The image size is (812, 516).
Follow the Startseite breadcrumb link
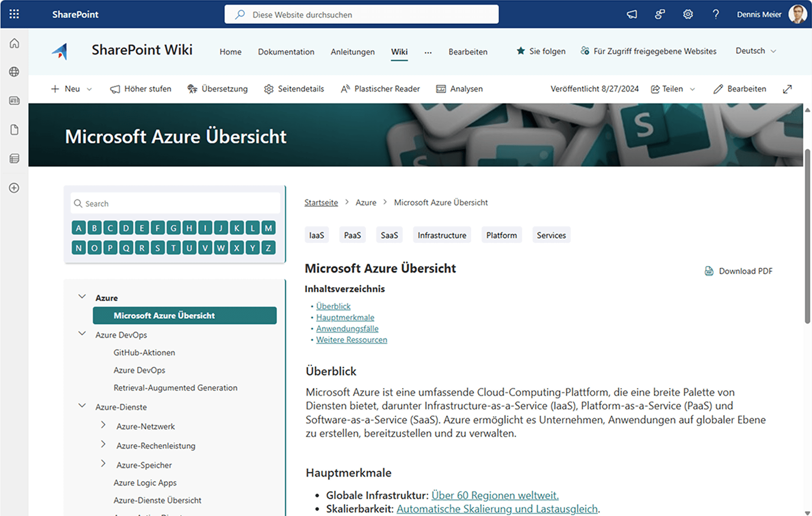[321, 202]
